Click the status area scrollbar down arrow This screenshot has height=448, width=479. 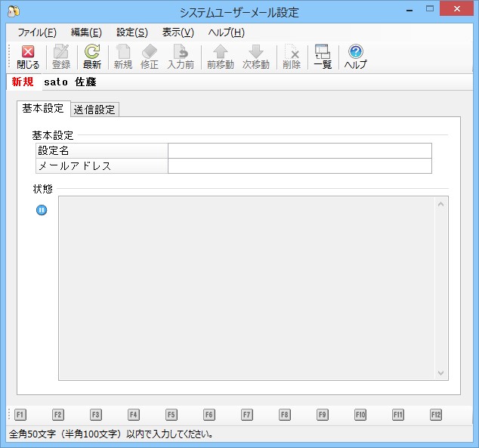click(x=440, y=372)
